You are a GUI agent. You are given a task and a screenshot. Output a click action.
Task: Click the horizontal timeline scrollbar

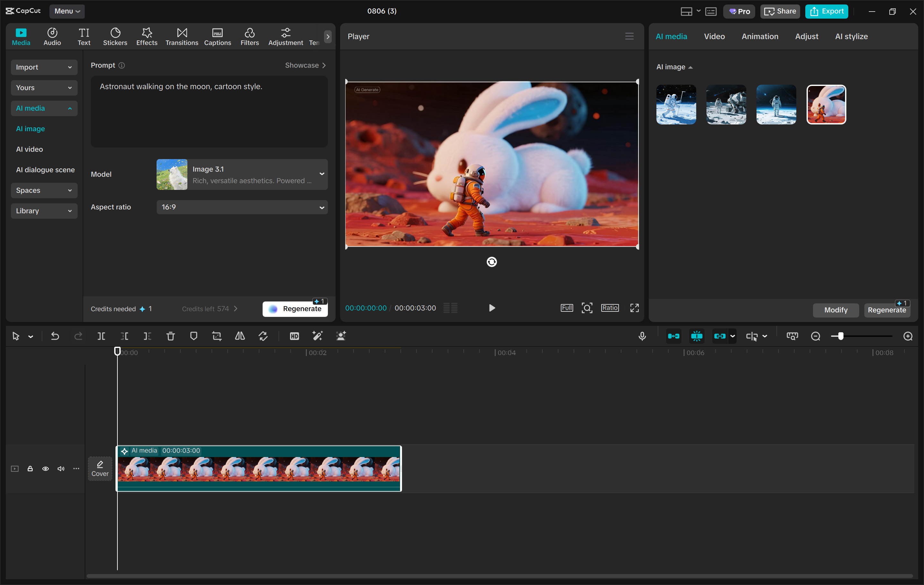click(x=499, y=575)
